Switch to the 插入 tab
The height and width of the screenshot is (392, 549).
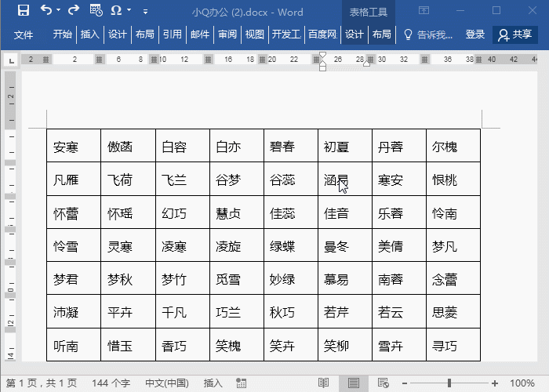[x=90, y=34]
